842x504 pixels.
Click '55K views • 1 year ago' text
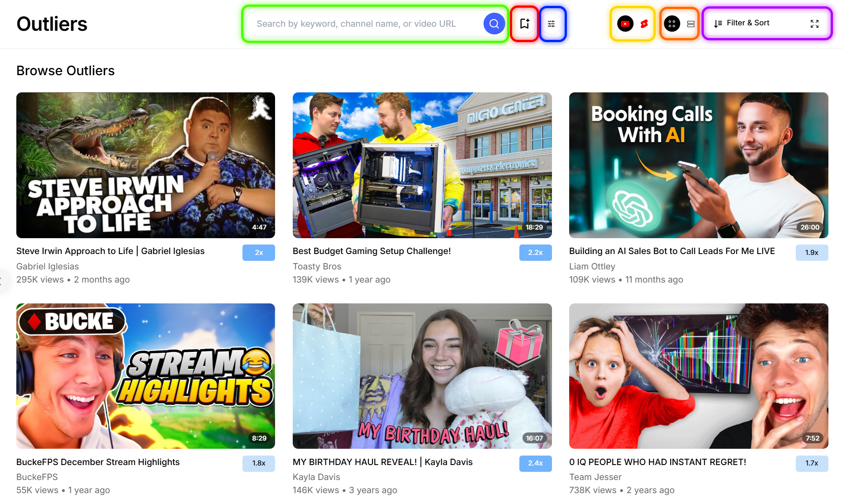(x=63, y=490)
